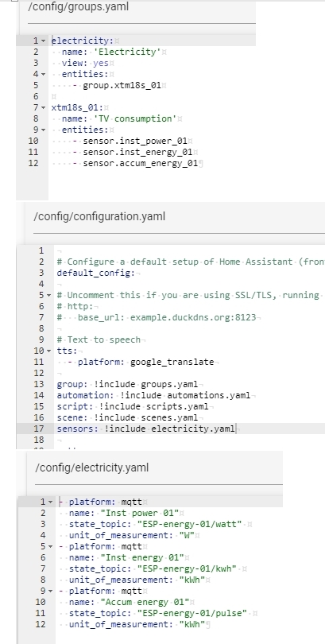Click the unit_of_measurement "W" line
The image size is (325, 644).
132,535
